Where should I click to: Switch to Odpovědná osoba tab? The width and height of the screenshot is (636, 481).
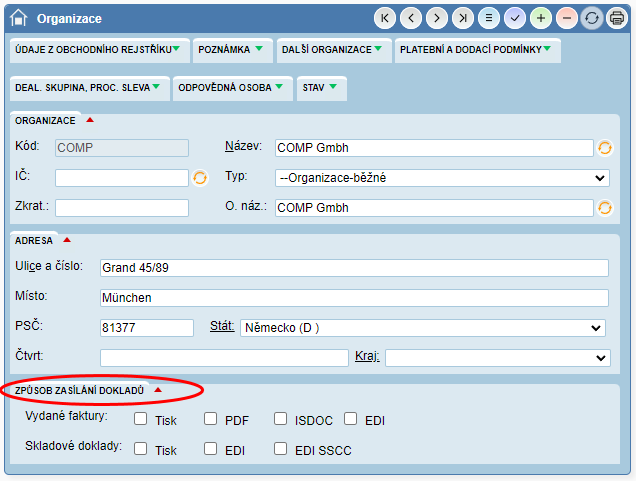point(232,87)
